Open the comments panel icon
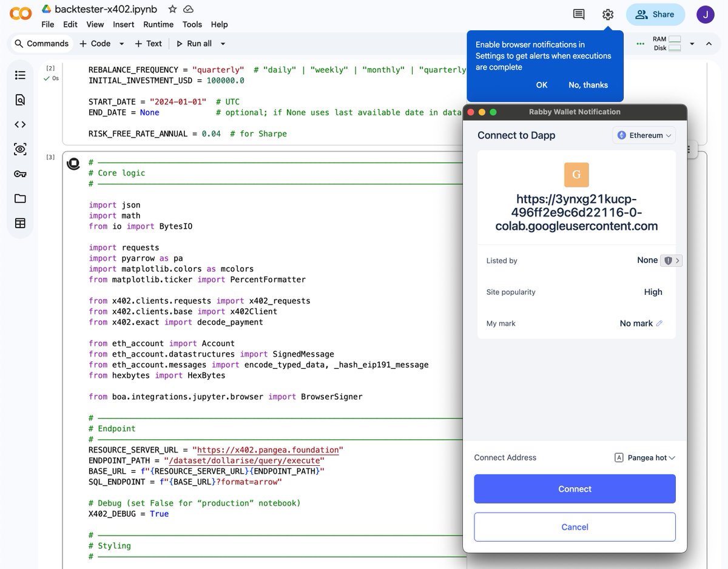 579,15
